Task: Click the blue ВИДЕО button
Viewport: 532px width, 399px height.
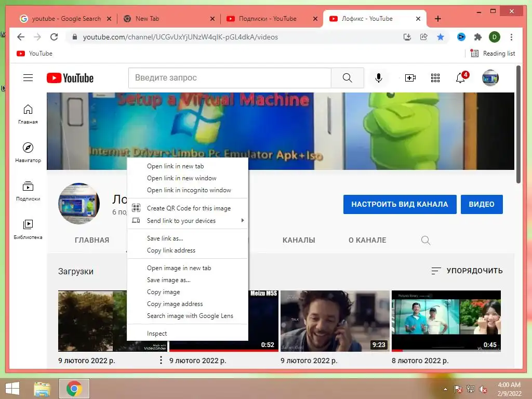Action: 482,204
